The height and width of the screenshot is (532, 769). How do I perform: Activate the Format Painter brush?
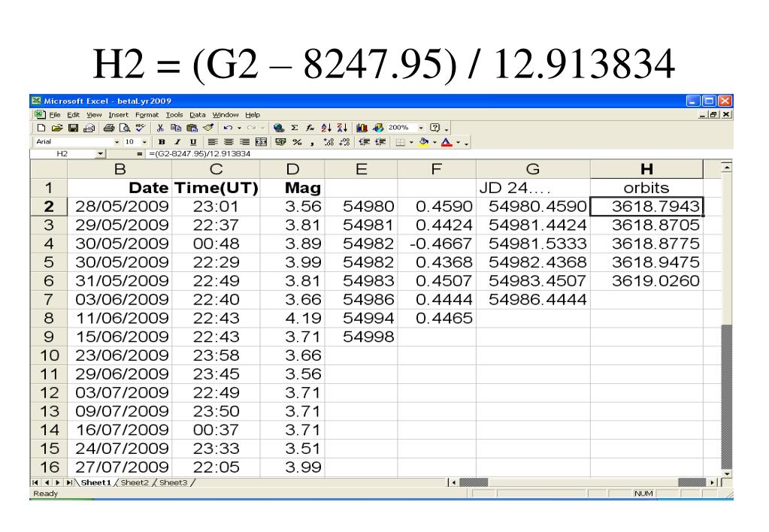pos(208,128)
